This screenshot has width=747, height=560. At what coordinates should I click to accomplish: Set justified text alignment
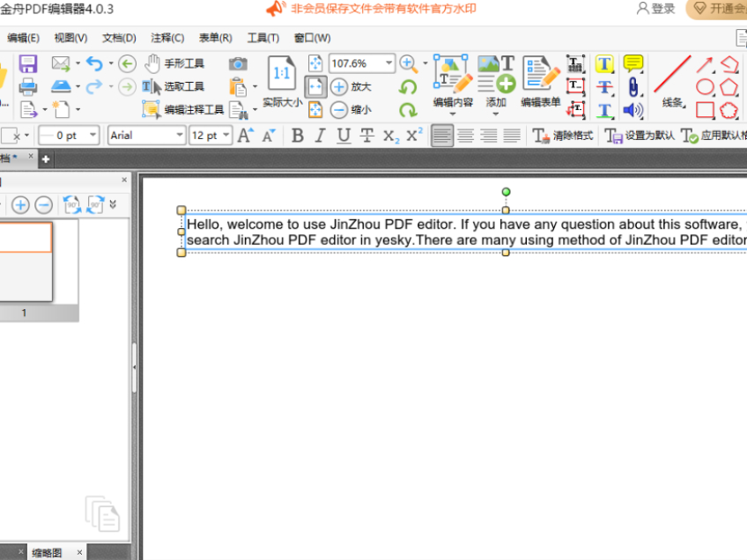coord(512,136)
